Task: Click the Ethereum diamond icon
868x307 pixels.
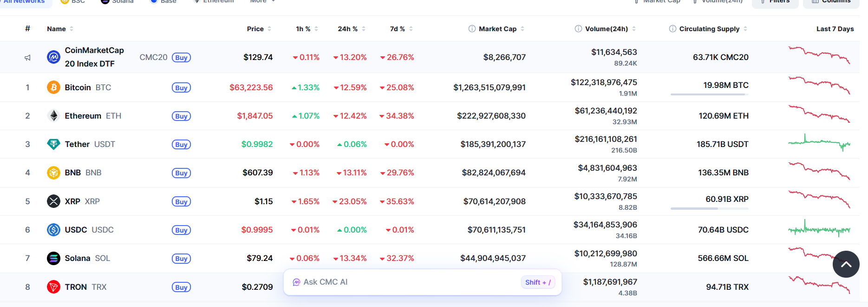Action: pyautogui.click(x=53, y=116)
